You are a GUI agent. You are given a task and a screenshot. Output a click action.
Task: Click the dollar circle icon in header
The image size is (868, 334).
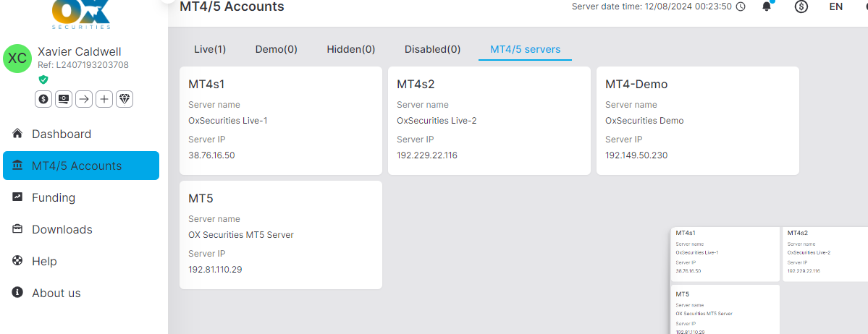[801, 7]
